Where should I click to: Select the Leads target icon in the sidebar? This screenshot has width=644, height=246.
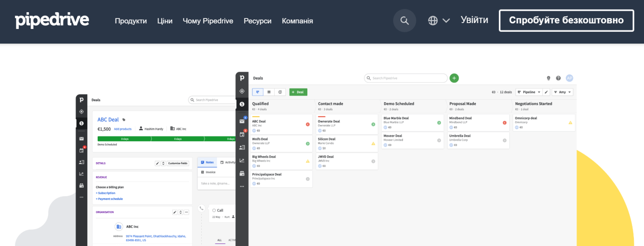click(242, 91)
